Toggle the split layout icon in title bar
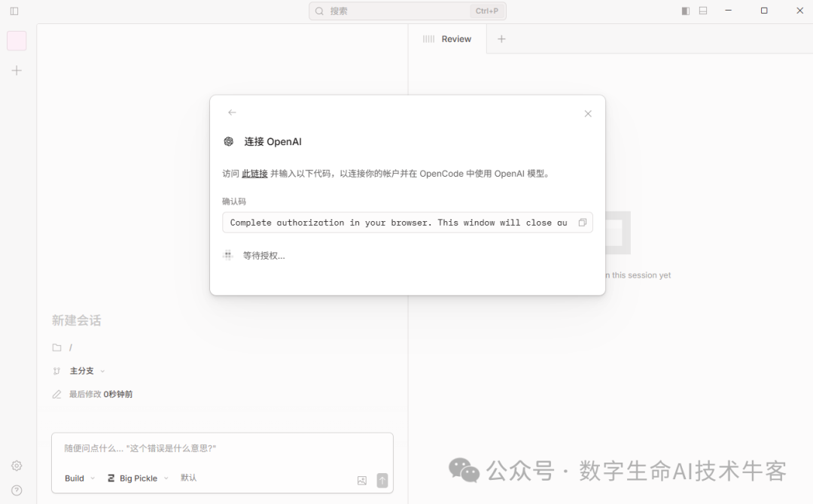Image resolution: width=813 pixels, height=504 pixels. point(686,11)
